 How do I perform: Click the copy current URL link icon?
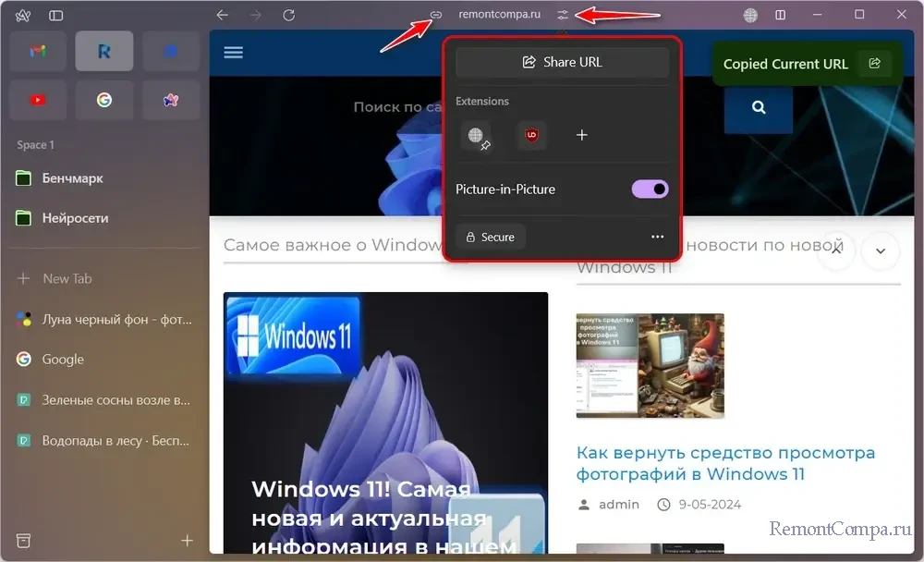tap(437, 15)
